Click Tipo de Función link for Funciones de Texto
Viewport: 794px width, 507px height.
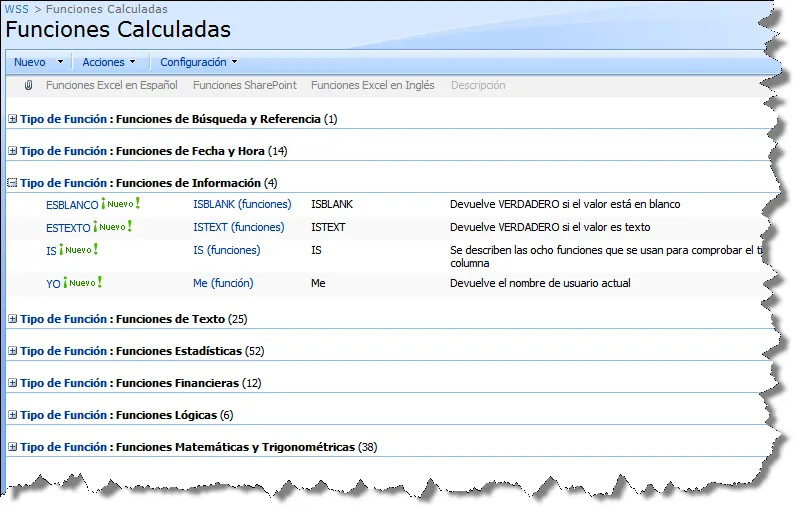[x=63, y=319]
